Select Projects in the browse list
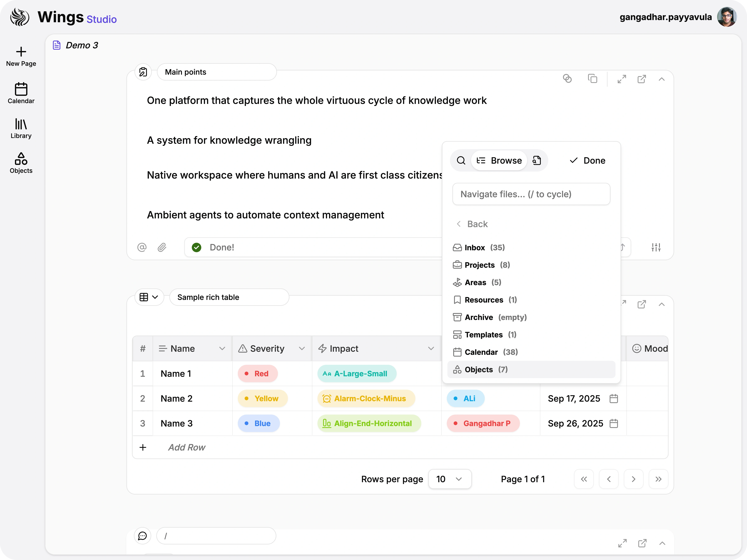Screen dimensions: 747x560 tap(479, 265)
